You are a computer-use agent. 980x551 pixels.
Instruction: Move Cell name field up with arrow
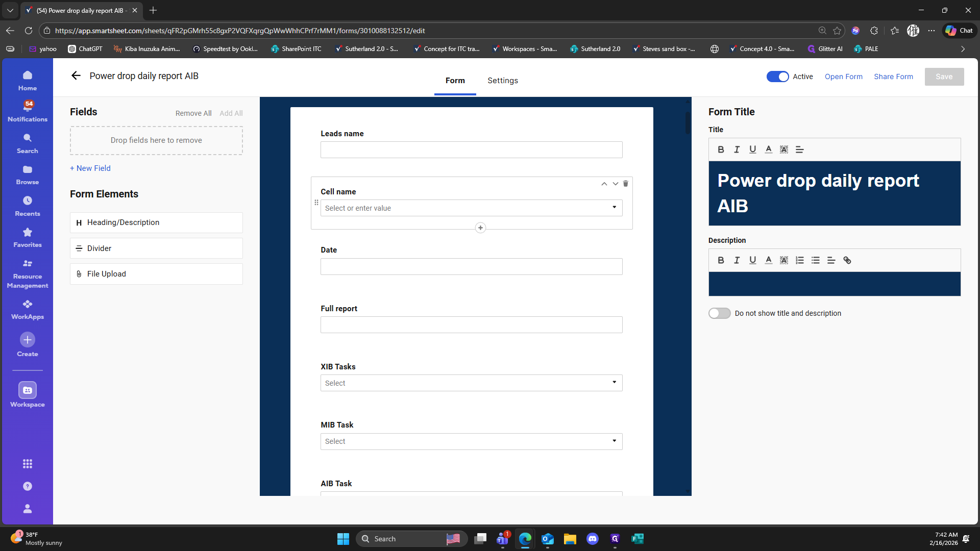click(x=604, y=184)
